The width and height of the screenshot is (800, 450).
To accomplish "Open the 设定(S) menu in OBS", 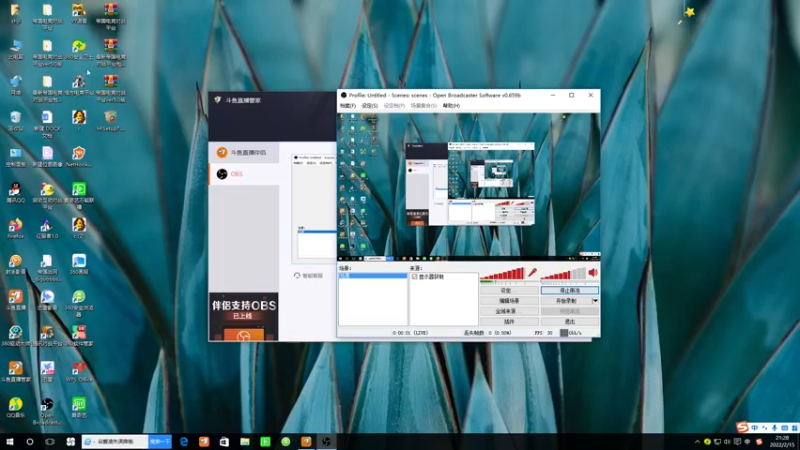I will point(369,106).
